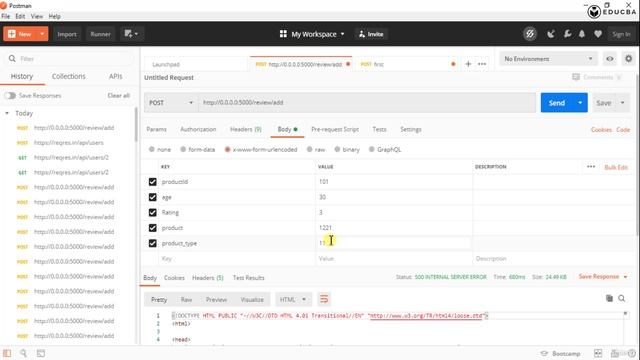Open the Comments icon
This screenshot has height=360, width=640.
576,77
